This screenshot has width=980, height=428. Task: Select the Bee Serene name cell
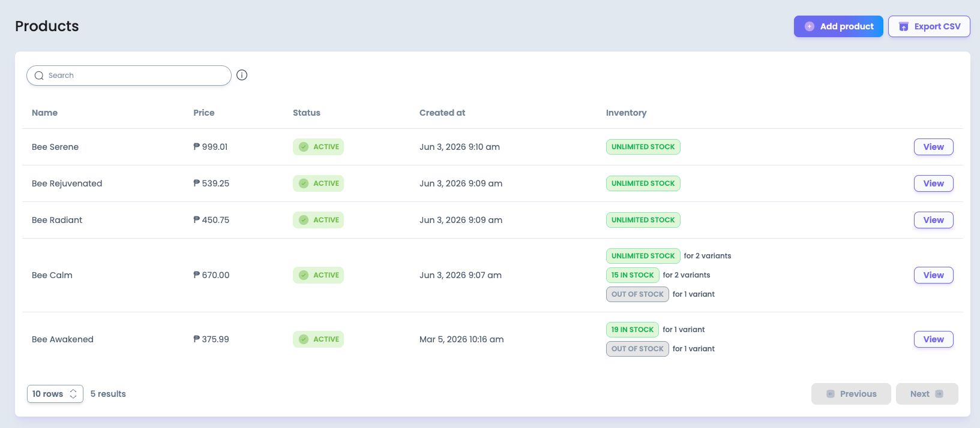[55, 147]
